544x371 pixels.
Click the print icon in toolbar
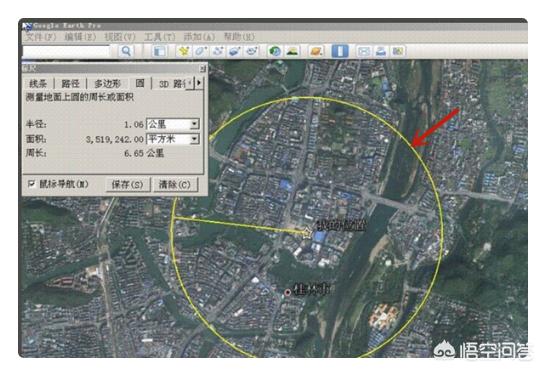click(x=381, y=51)
